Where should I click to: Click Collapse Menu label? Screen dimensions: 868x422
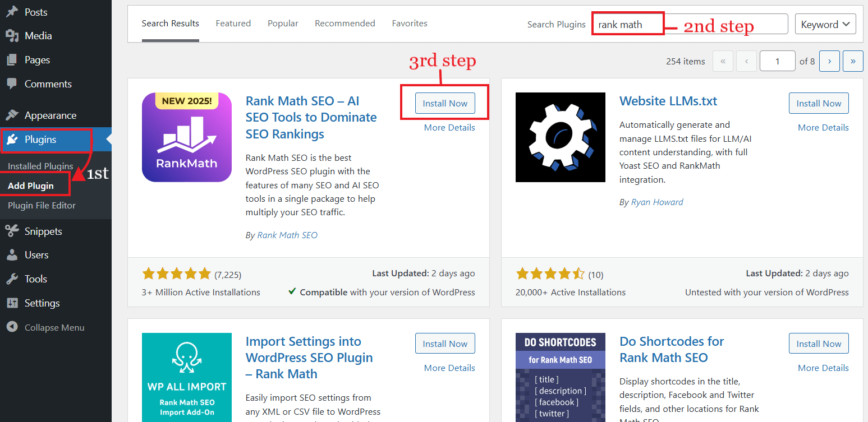click(x=54, y=327)
